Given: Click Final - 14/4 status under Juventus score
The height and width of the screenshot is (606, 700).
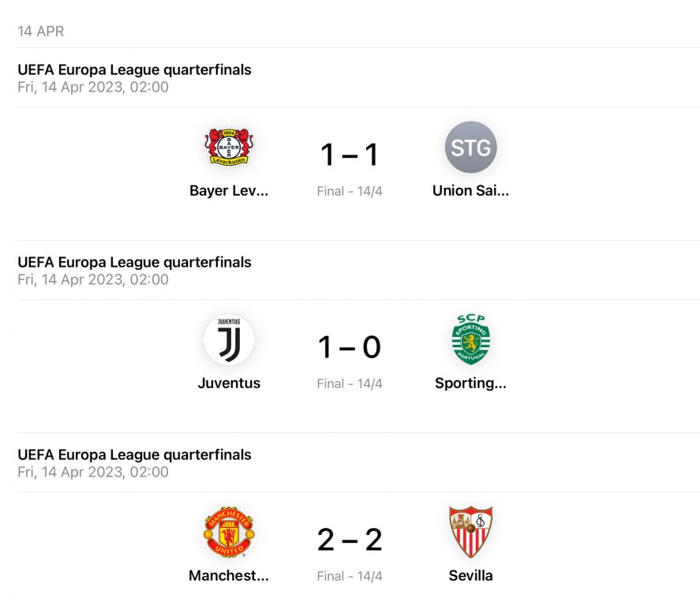Looking at the screenshot, I should coord(350,384).
